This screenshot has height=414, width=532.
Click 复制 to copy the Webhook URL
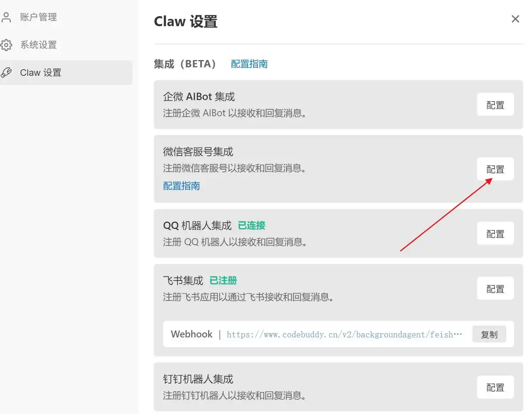pyautogui.click(x=489, y=334)
